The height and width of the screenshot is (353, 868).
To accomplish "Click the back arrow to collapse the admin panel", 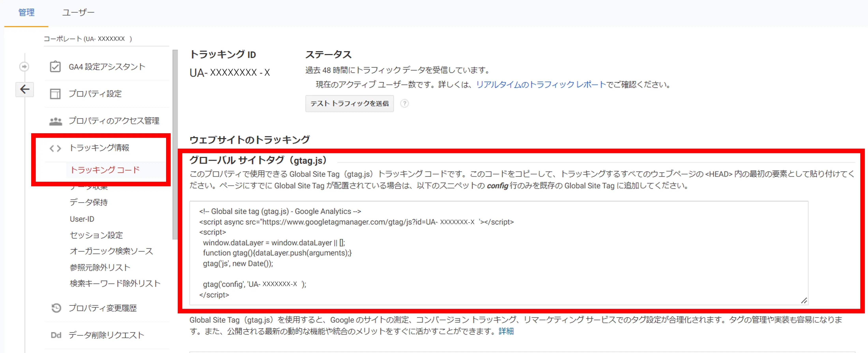I will (x=24, y=89).
